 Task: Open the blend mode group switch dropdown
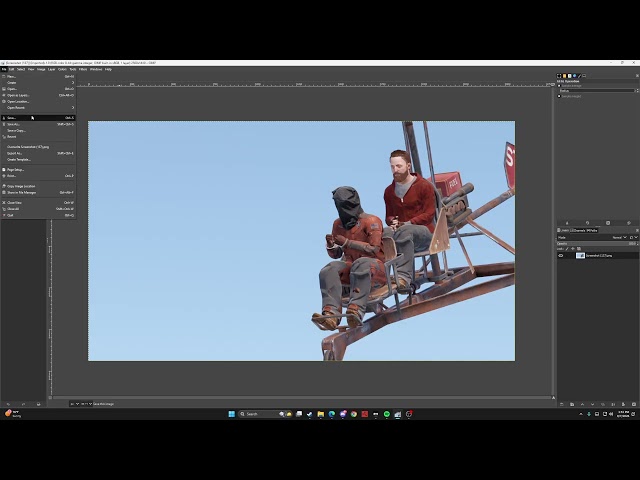click(x=633, y=237)
